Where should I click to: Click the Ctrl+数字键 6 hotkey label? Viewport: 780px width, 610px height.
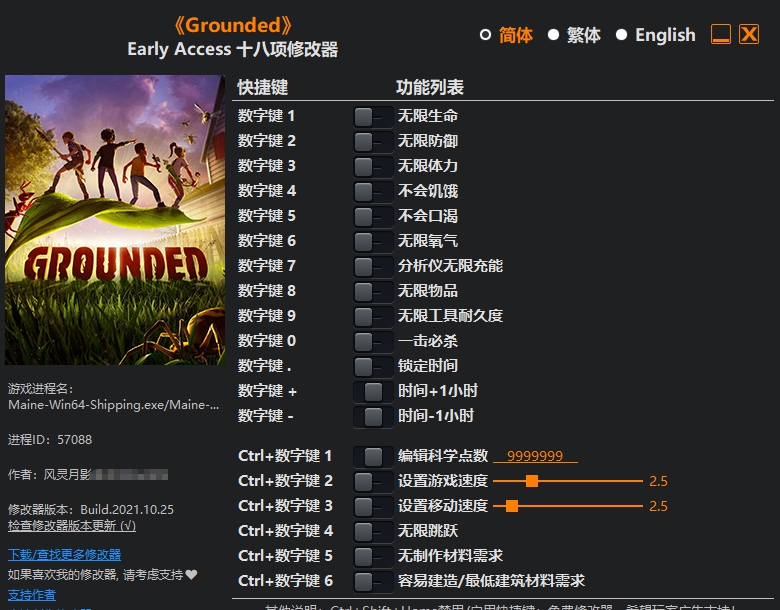(285, 581)
